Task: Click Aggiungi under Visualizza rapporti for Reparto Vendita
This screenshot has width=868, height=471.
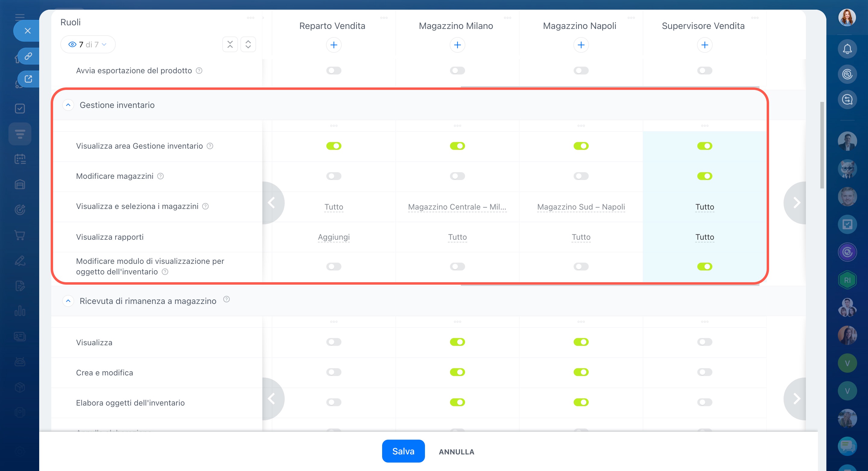Action: click(x=333, y=237)
